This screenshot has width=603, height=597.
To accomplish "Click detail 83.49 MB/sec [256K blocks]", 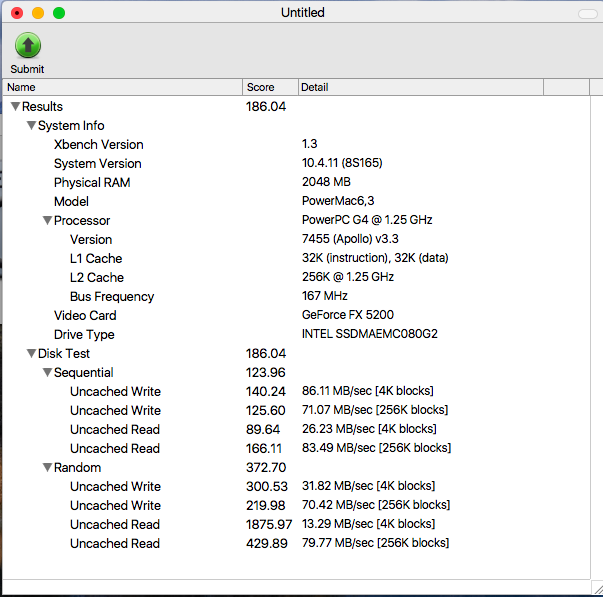I will click(x=376, y=448).
